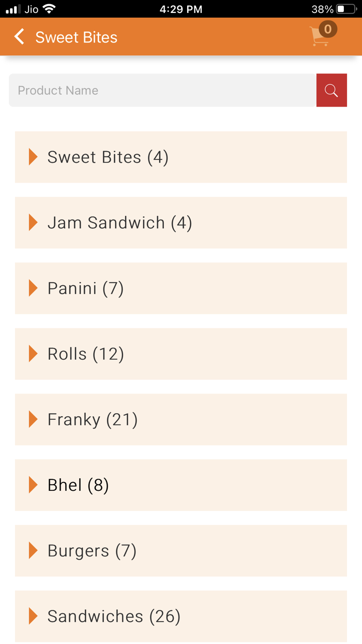The width and height of the screenshot is (362, 644).
Task: Tap the Sweet Bites header title
Action: tap(77, 37)
